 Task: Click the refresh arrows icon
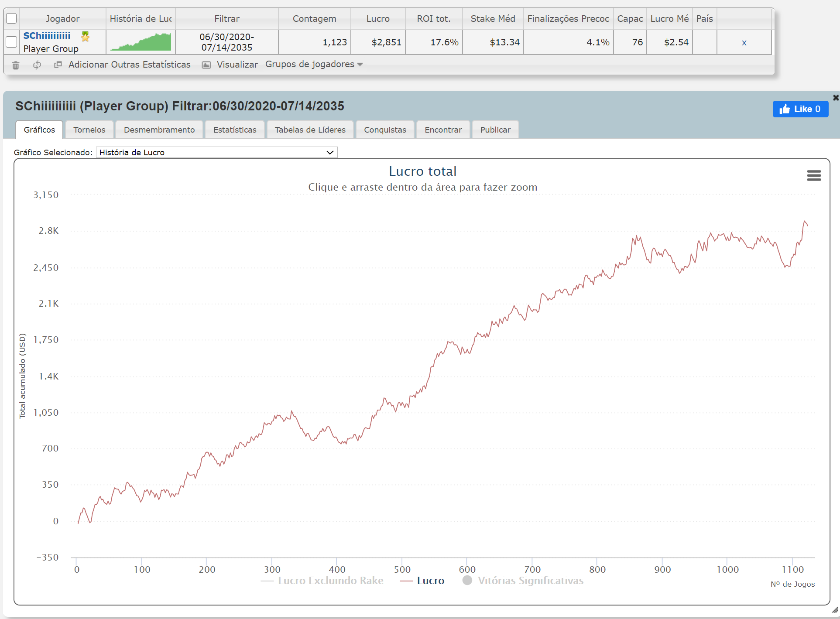(37, 65)
